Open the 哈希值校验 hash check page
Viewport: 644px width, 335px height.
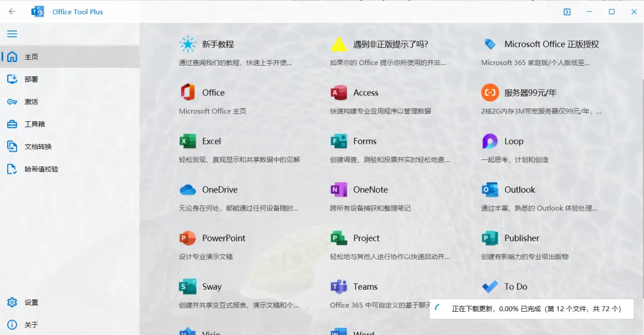click(x=70, y=169)
